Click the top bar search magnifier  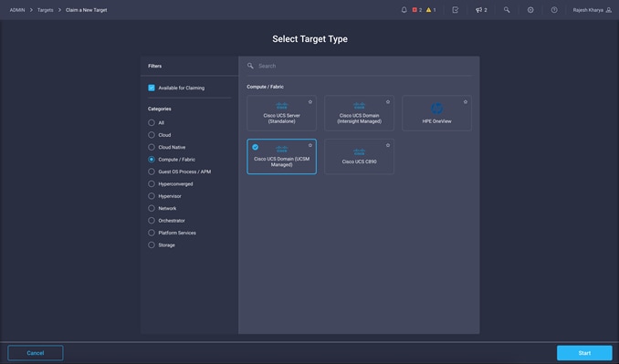[x=507, y=10]
